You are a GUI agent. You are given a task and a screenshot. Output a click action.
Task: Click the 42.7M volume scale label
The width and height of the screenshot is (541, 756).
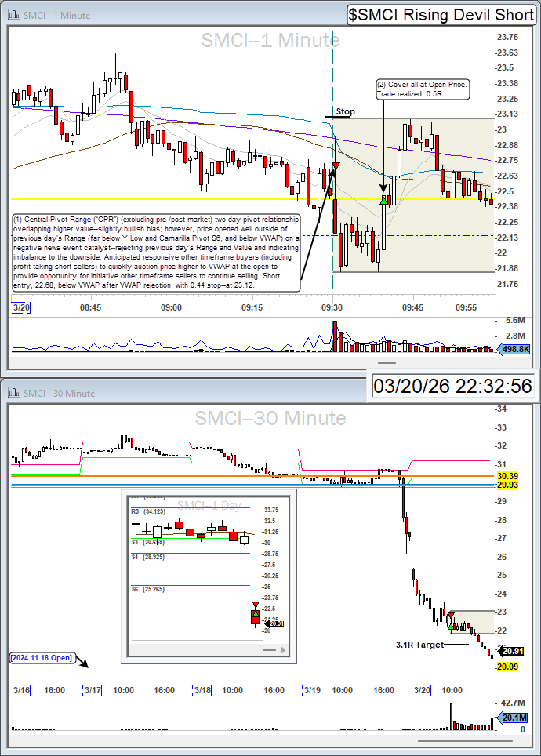514,703
